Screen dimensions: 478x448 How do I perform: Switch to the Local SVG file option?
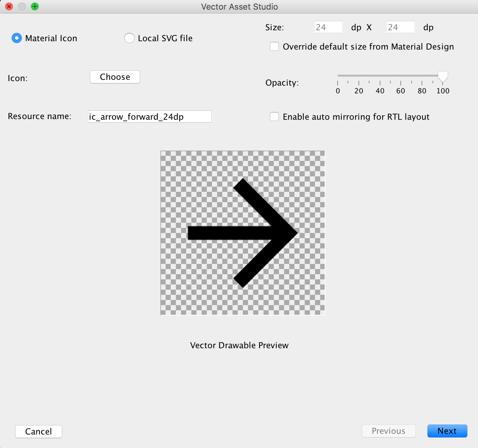[x=129, y=38]
